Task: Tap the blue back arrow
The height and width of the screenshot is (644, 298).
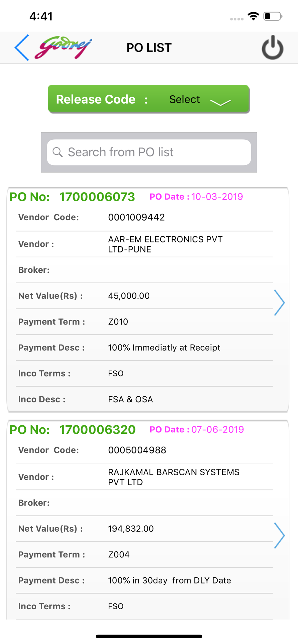Action: (x=22, y=48)
